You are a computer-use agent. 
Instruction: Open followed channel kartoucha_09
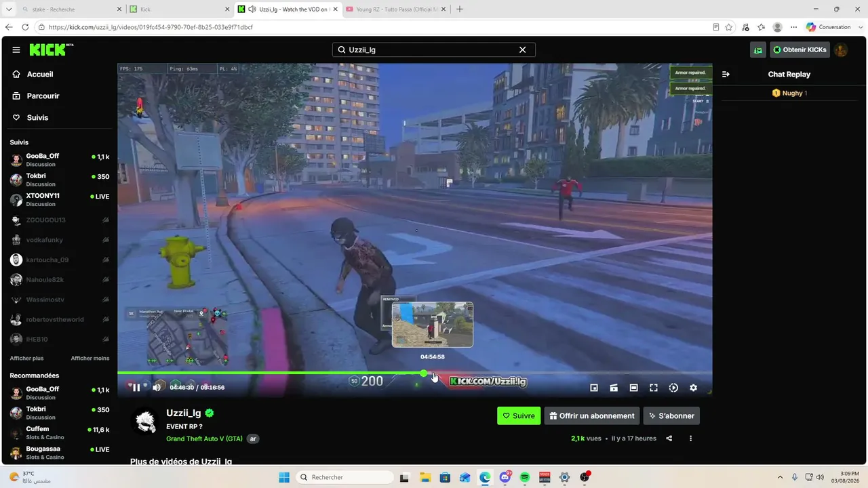click(x=60, y=260)
